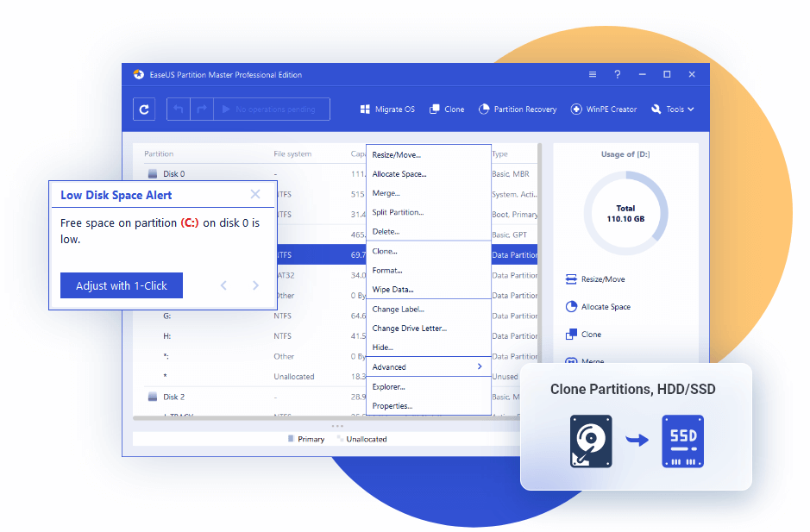Select Wipe Data... menu entry

[x=392, y=290]
